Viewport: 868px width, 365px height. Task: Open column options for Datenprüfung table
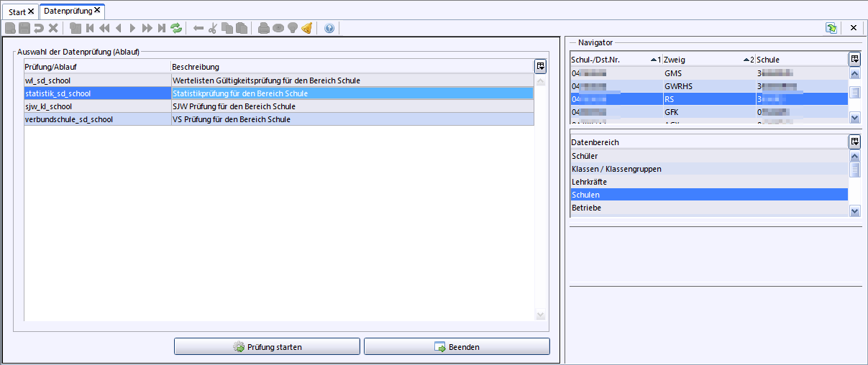[540, 66]
